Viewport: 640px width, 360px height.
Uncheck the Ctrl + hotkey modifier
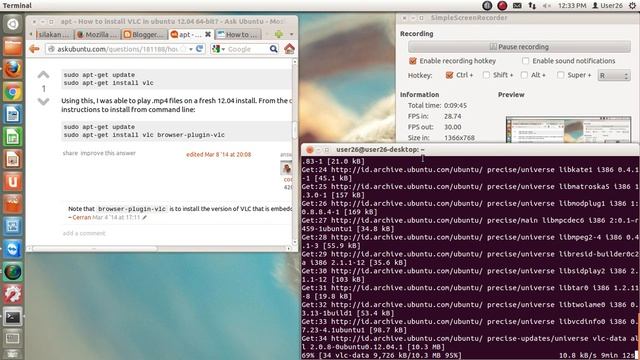pyautogui.click(x=449, y=75)
